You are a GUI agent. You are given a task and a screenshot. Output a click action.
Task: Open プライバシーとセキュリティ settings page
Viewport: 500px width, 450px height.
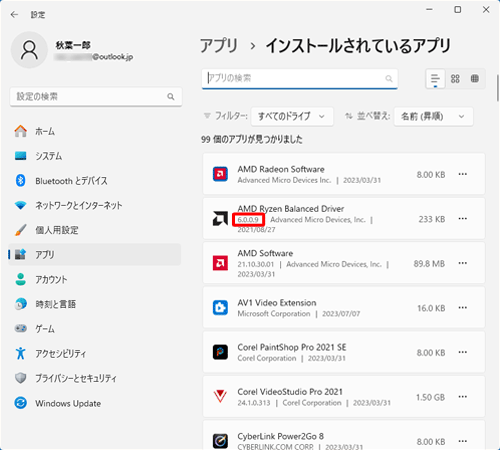95,378
